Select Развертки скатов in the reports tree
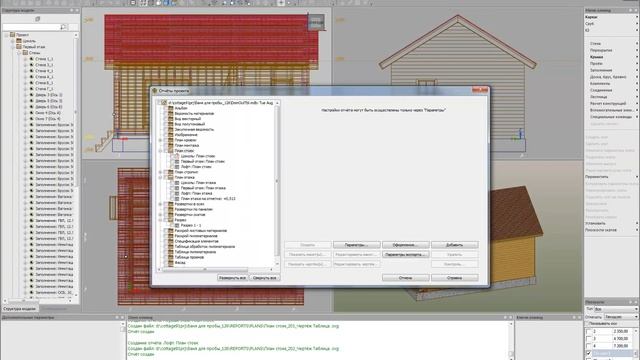The height and width of the screenshot is (360, 640). click(x=190, y=214)
